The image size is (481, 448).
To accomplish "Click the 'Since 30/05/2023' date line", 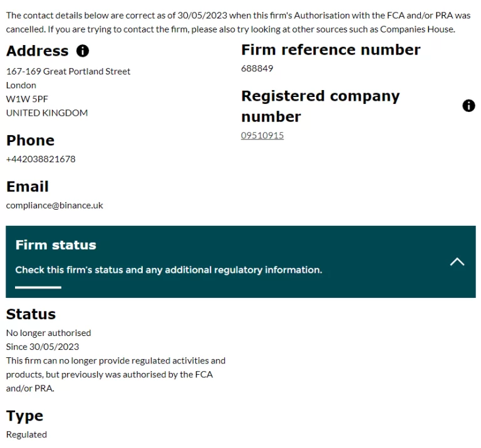I will (x=43, y=347).
